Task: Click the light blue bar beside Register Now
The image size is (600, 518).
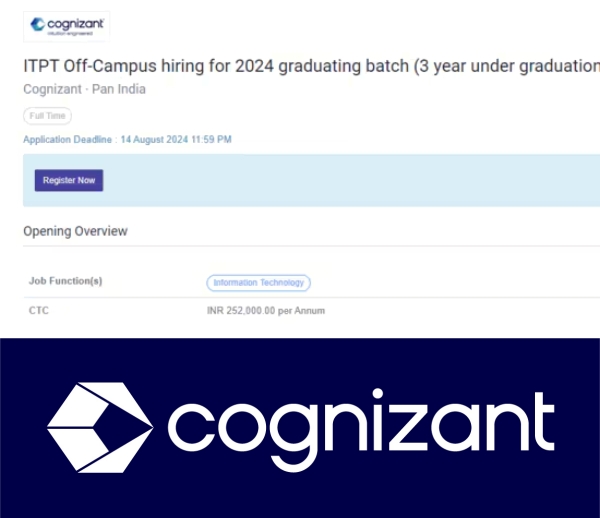Action: click(350, 181)
